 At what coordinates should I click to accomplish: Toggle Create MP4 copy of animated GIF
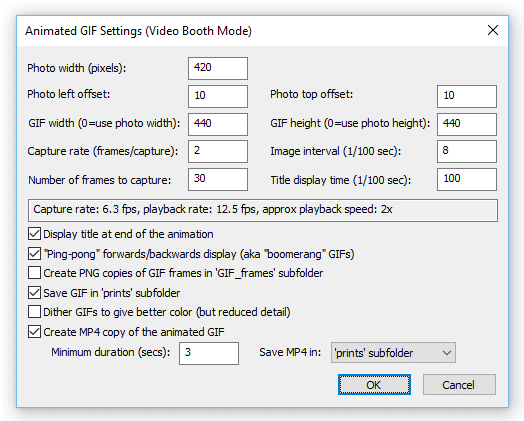coord(34,332)
